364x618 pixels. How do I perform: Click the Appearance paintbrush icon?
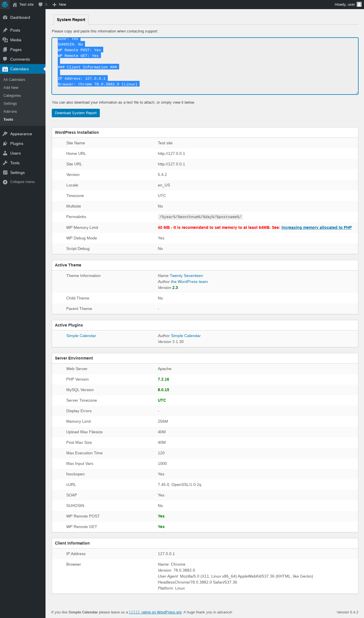pyautogui.click(x=5, y=134)
